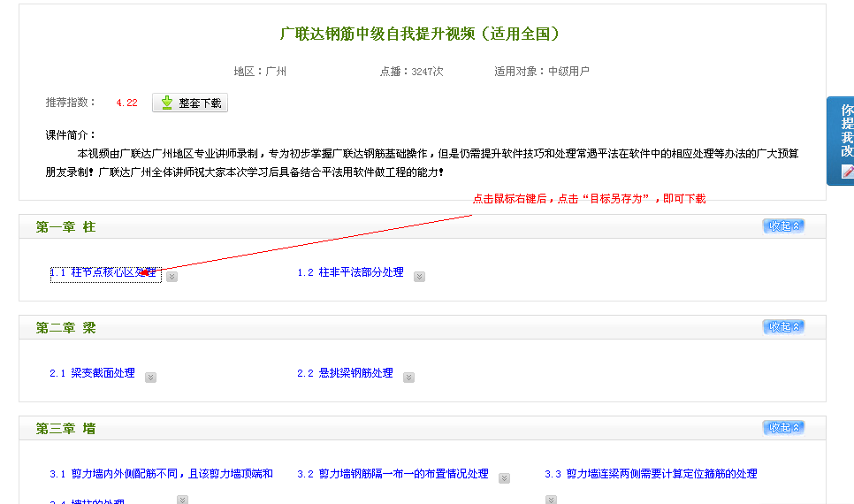Viewport: 854px width, 504px height.
Task: Expand arrow icon next to 1.1 柱节点核心区处理
Action: (x=172, y=277)
